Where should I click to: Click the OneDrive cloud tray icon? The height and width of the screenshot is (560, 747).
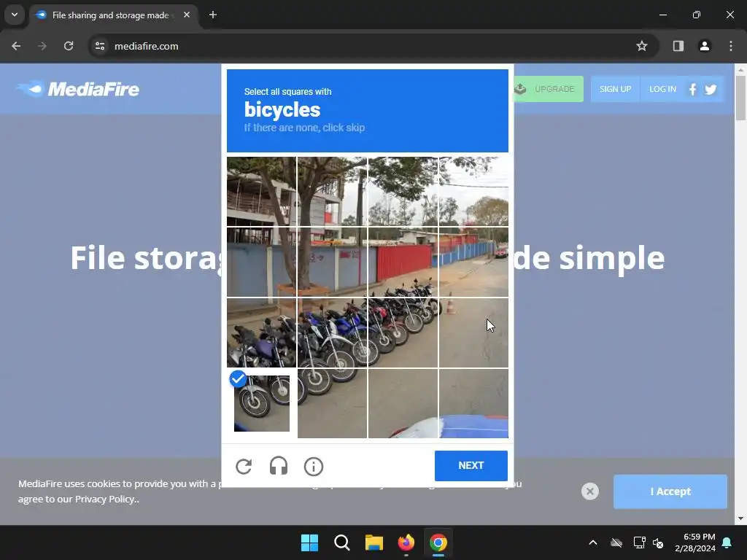pyautogui.click(x=616, y=542)
